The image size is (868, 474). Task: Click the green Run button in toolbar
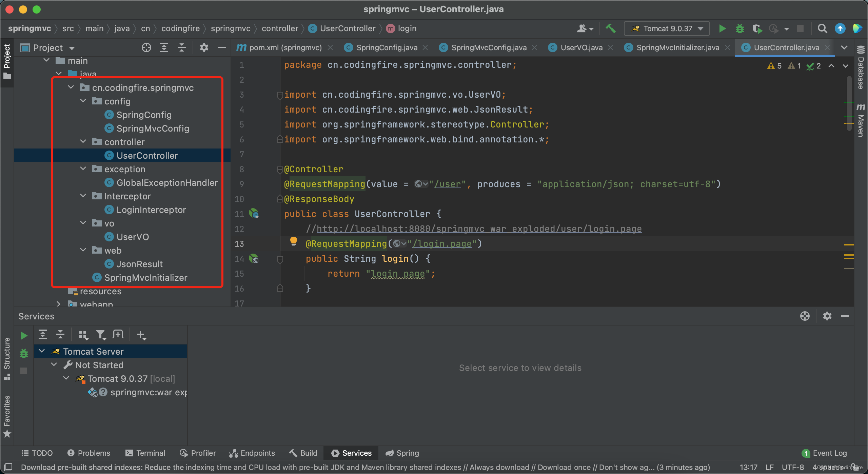(722, 28)
